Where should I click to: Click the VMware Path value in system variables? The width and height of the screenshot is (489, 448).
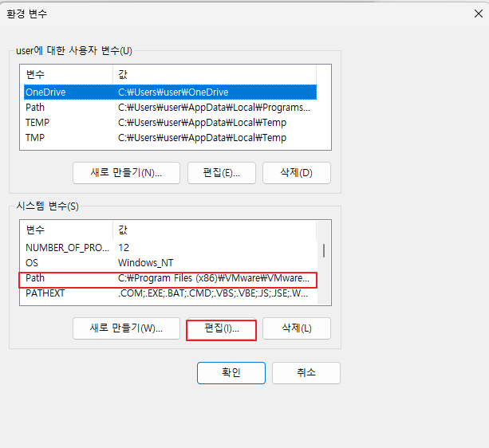(214, 278)
